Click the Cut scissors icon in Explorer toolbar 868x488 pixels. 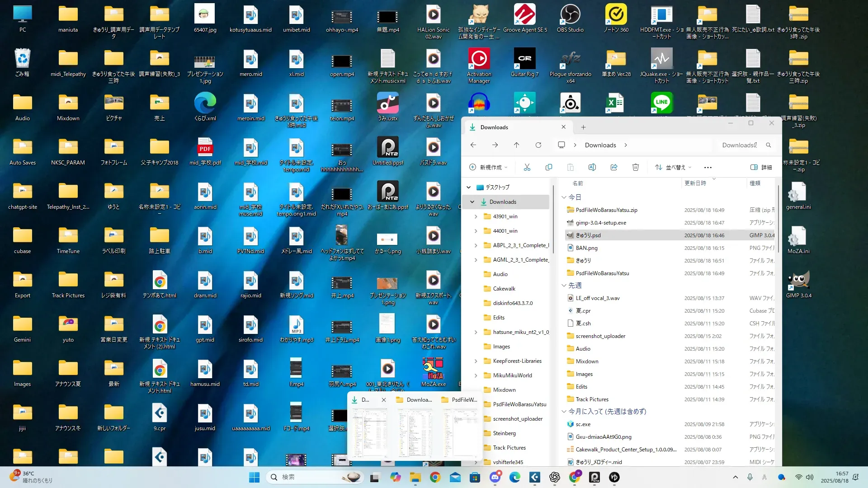point(527,167)
